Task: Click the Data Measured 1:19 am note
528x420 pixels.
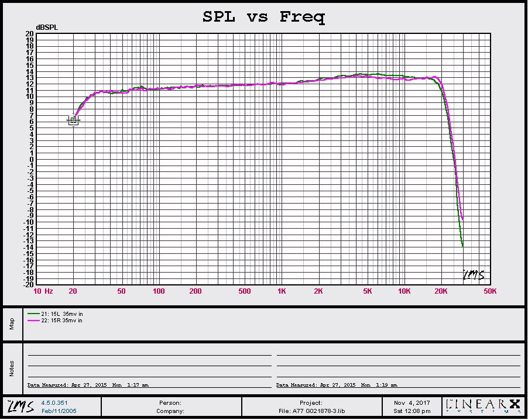Action: point(337,385)
